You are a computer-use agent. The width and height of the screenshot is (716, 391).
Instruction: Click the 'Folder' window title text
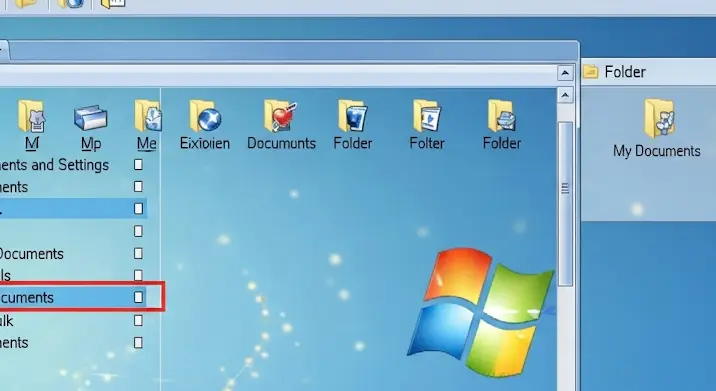[625, 72]
